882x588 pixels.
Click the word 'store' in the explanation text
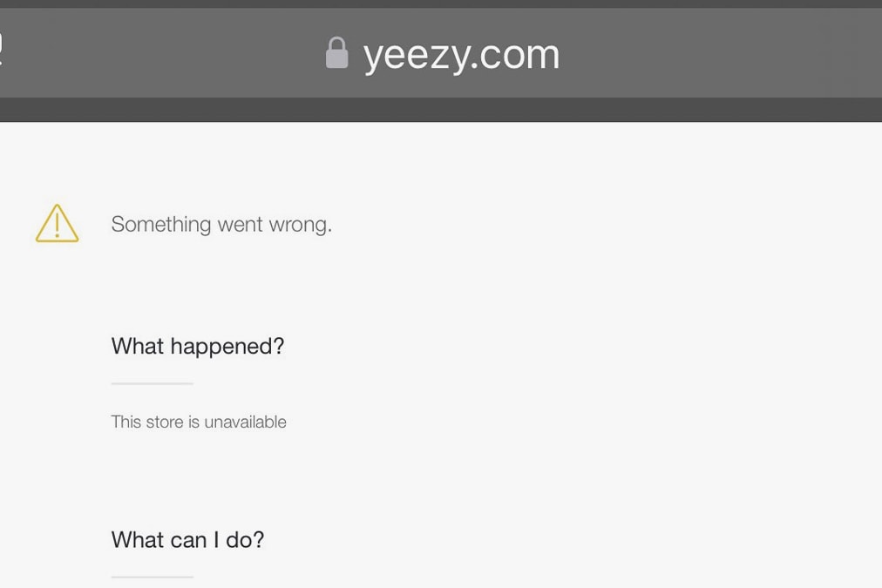[165, 422]
